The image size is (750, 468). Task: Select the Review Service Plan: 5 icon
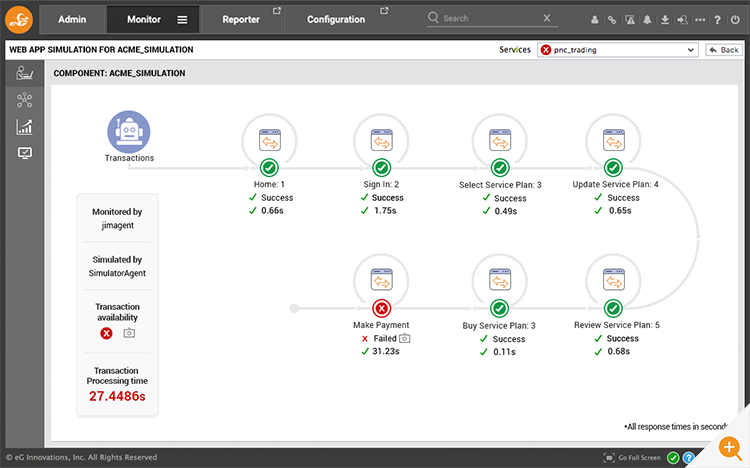tap(614, 280)
